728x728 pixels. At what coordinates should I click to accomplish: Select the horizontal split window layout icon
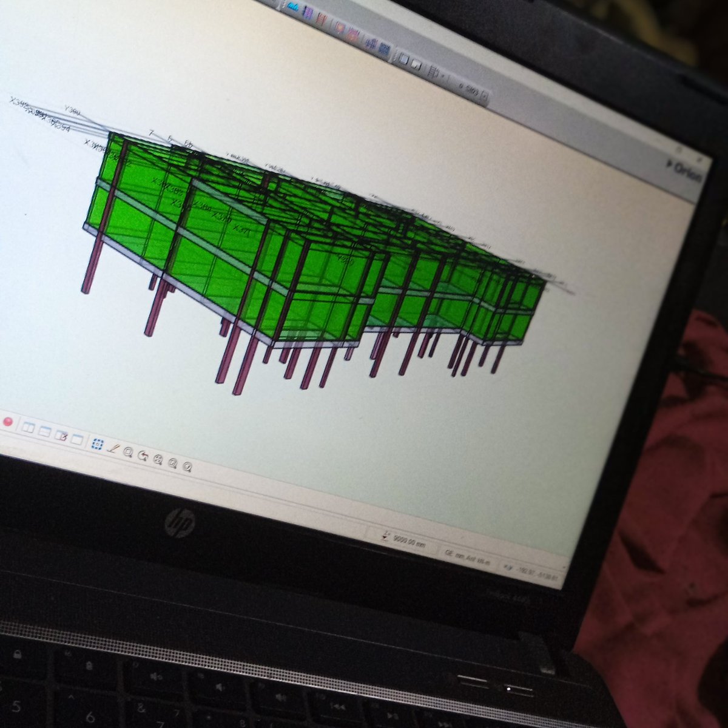[44, 431]
